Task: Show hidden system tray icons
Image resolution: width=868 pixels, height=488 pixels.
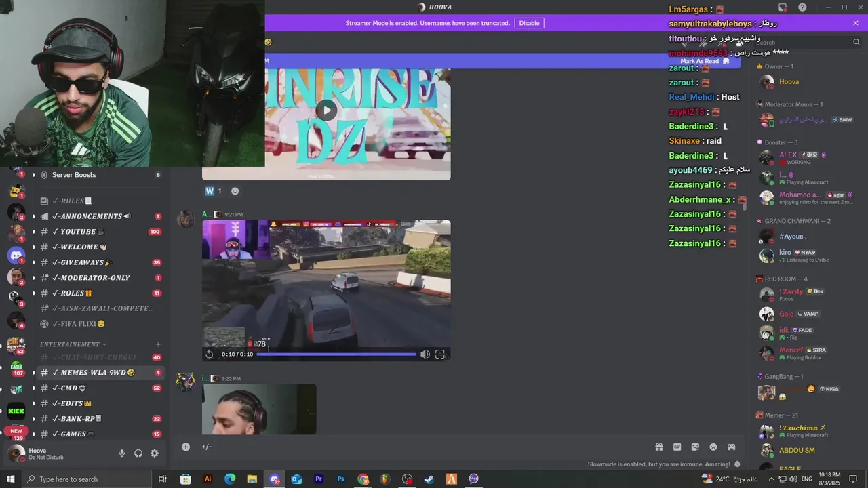Action: tap(772, 479)
